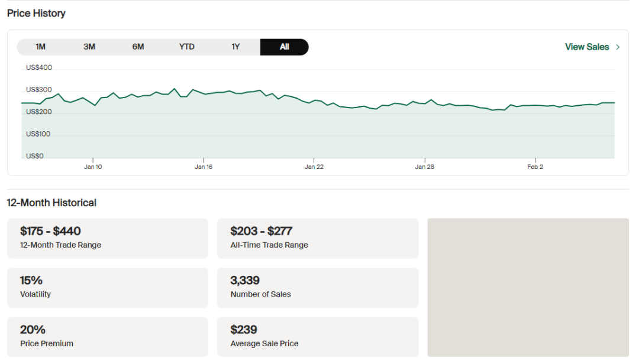Click the 20% Price Premium card
The height and width of the screenshot is (364, 639).
click(x=108, y=337)
